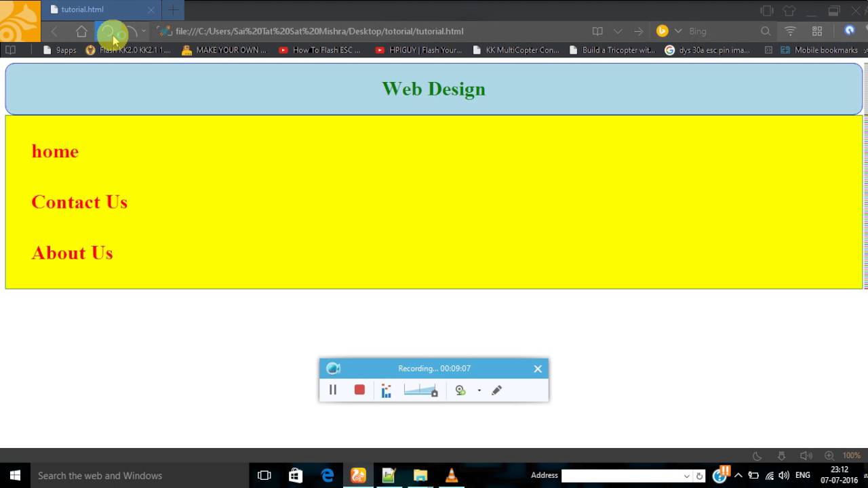Screen dimensions: 868x488
Task: Open Microsoft Edge from taskbar
Action: 327,475
